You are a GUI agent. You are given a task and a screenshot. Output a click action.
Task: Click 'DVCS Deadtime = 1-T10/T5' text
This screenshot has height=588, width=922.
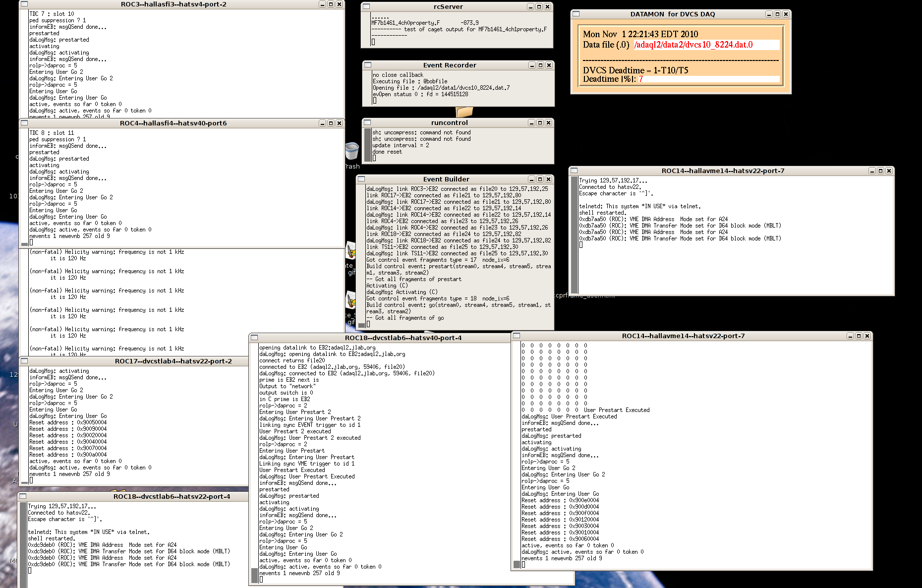[635, 70]
